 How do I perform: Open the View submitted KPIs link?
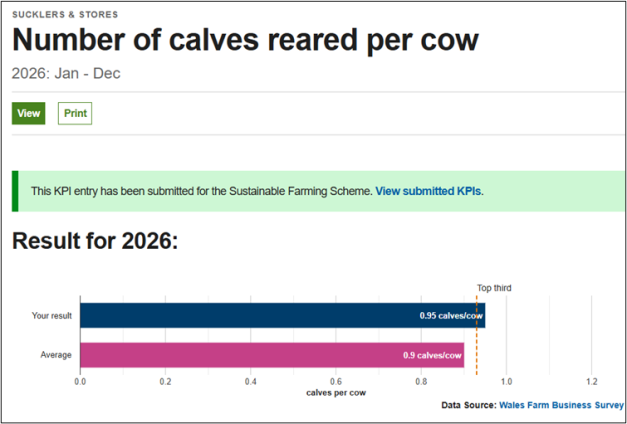coord(428,191)
